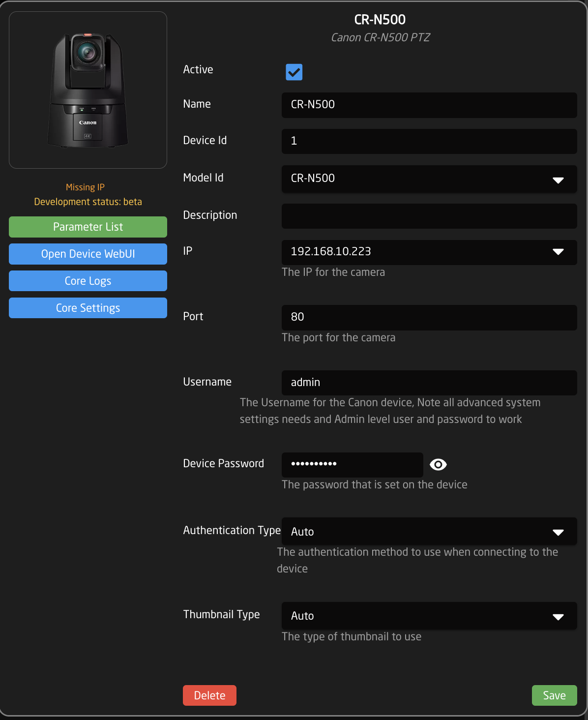Viewport: 588px width, 720px height.
Task: Select the Name field showing CR-N500
Action: click(x=429, y=105)
